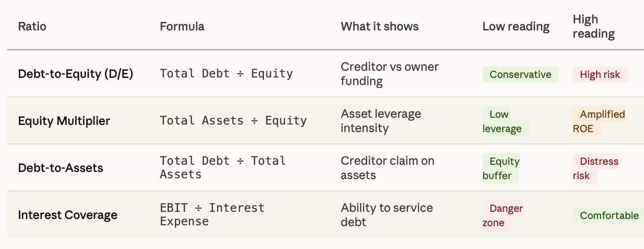Click the High reading column header
The width and height of the screenshot is (644, 249).
pyautogui.click(x=593, y=26)
